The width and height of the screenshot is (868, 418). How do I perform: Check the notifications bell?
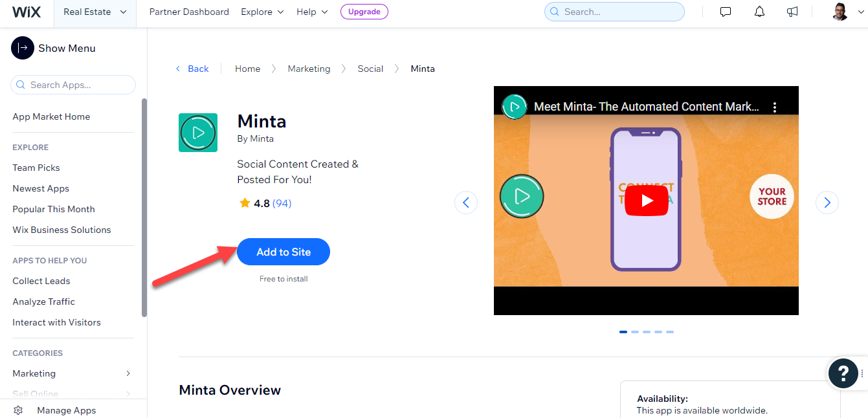(759, 11)
